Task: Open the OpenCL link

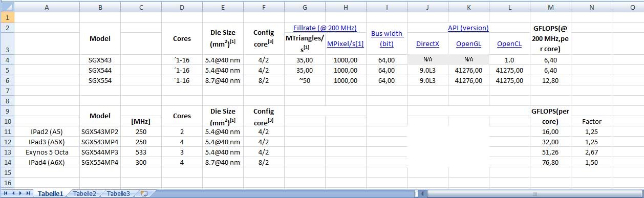Action: coord(509,44)
